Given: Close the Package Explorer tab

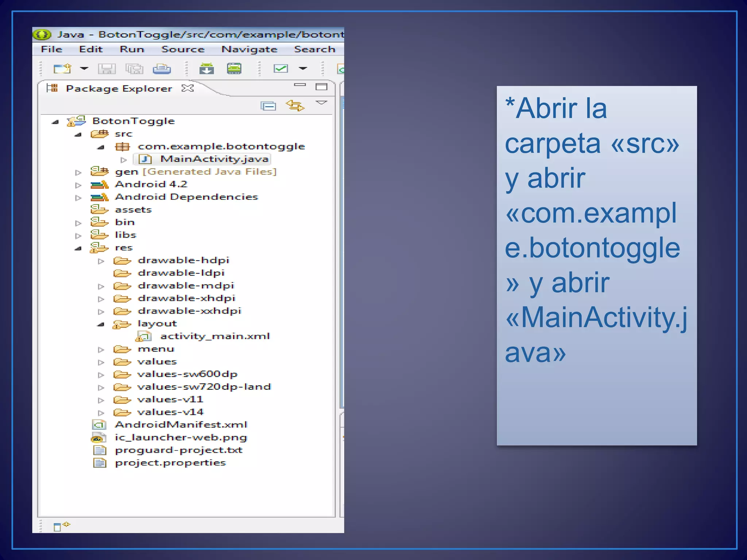Looking at the screenshot, I should tap(187, 88).
